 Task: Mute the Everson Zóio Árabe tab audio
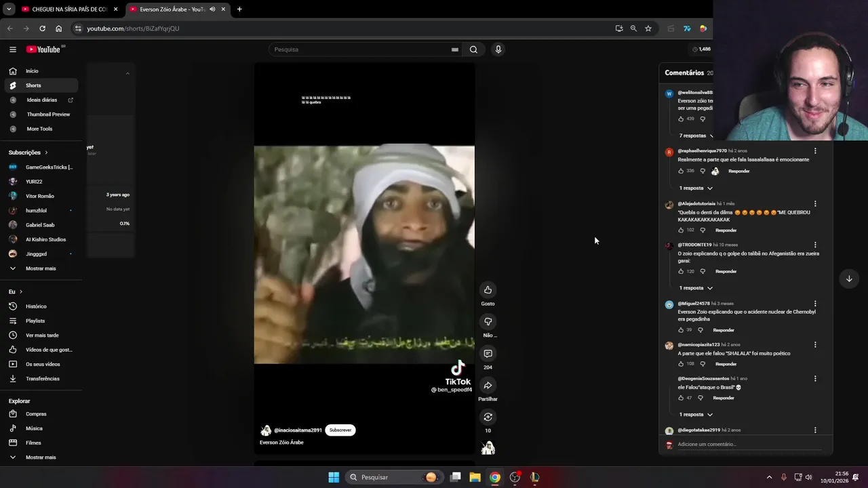point(212,9)
